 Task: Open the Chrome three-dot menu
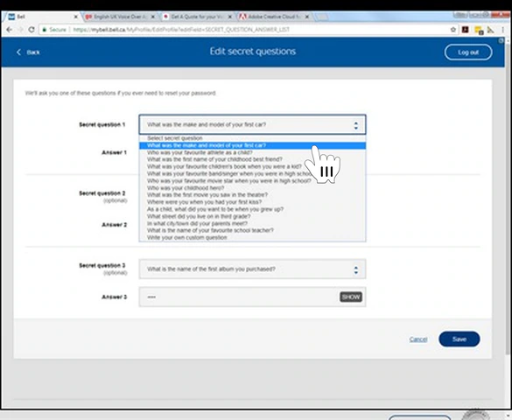(503, 30)
